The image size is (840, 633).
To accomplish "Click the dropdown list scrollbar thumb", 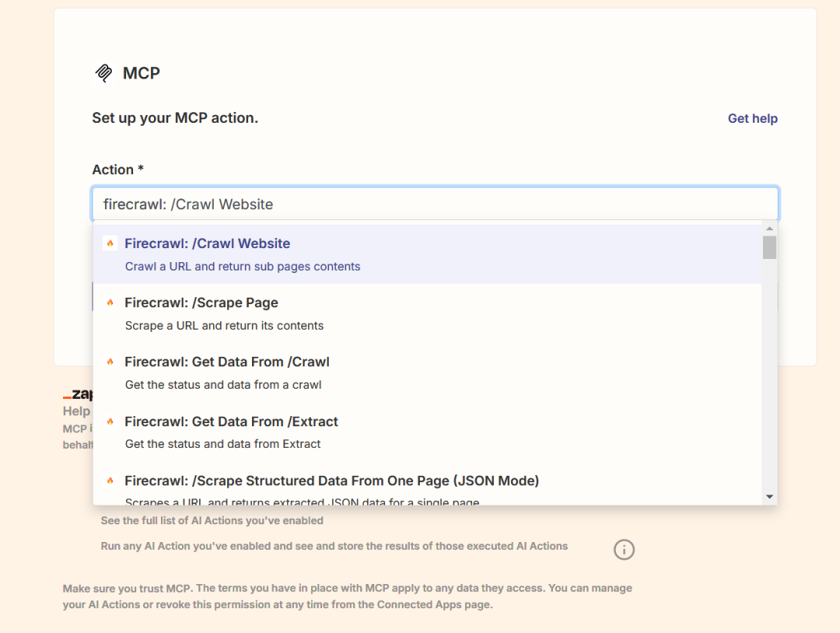I will (769, 247).
